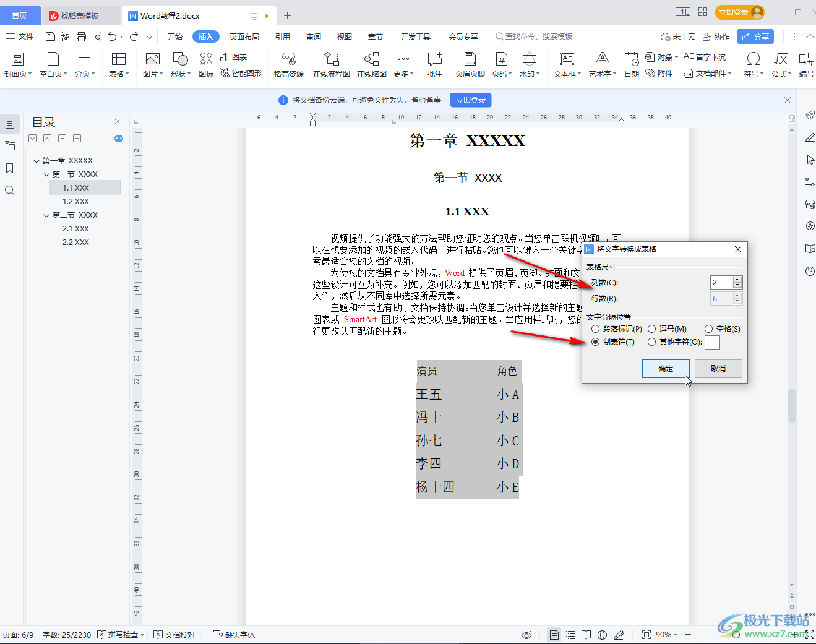Open the bookmark sidebar panel
816x644 pixels.
[10, 168]
